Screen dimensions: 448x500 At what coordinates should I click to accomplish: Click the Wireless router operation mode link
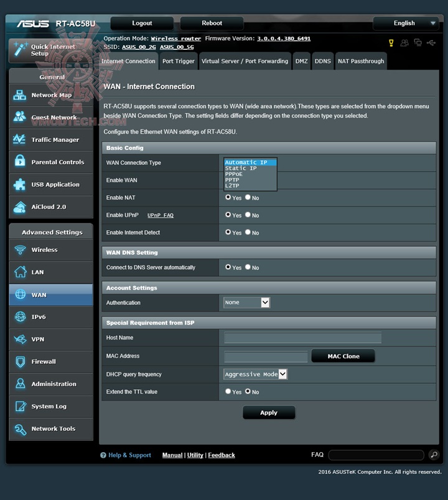(176, 39)
